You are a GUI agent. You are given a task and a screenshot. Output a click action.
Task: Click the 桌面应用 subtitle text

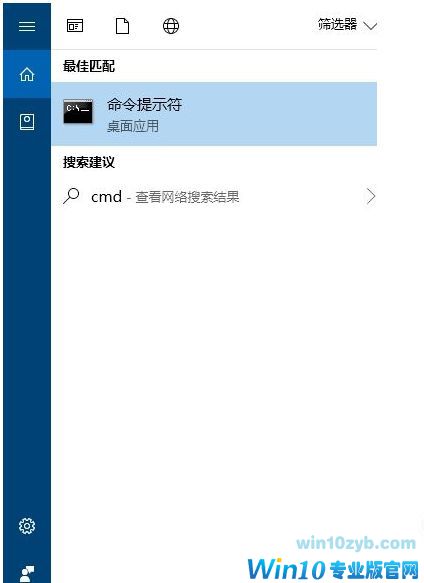coord(133,126)
